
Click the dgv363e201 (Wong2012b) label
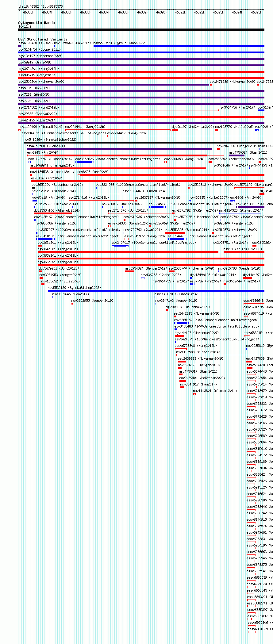pos(58,243)
